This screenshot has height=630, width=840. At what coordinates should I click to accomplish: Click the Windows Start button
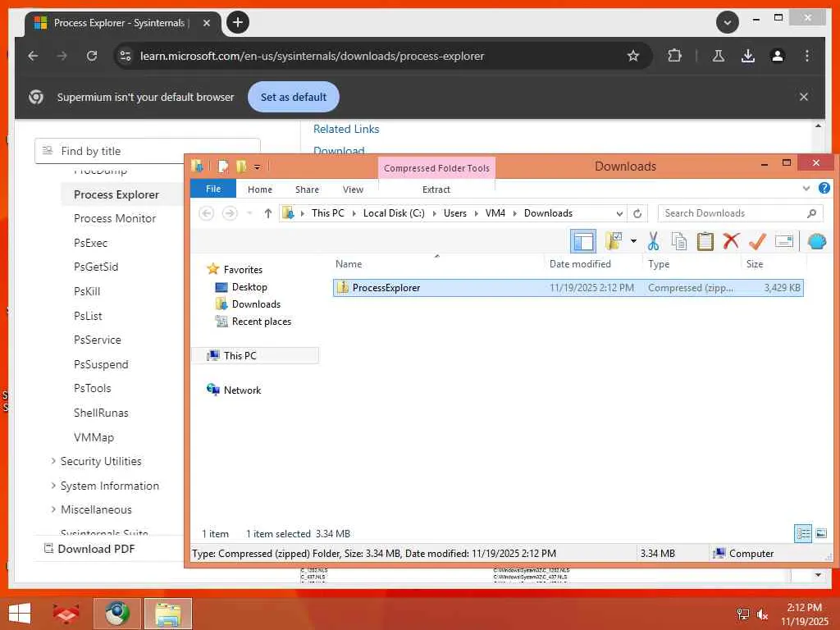(x=20, y=614)
